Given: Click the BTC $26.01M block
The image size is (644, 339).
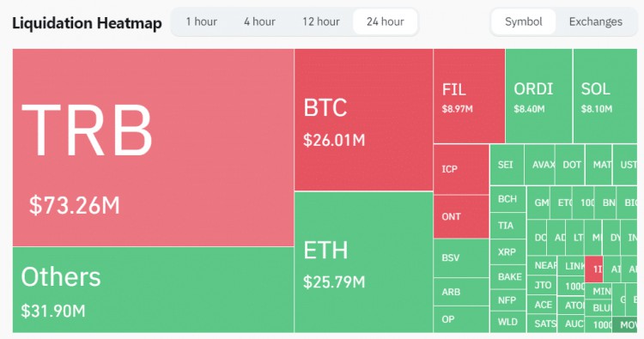Looking at the screenshot, I should [x=363, y=120].
